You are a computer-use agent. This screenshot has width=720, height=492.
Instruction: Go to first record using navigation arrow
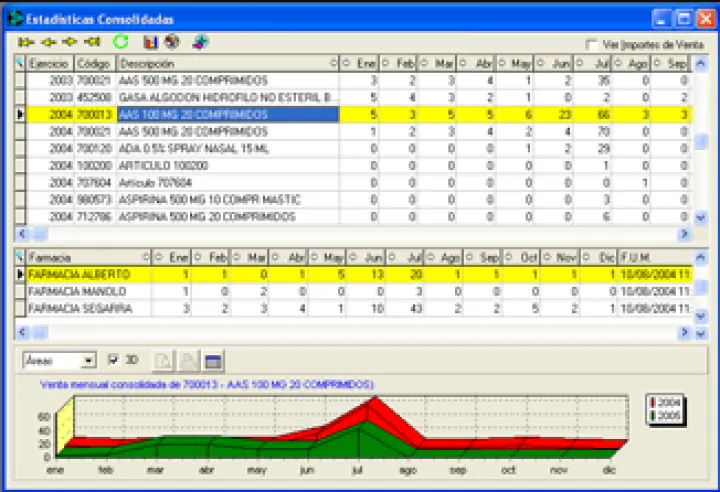pyautogui.click(x=25, y=42)
